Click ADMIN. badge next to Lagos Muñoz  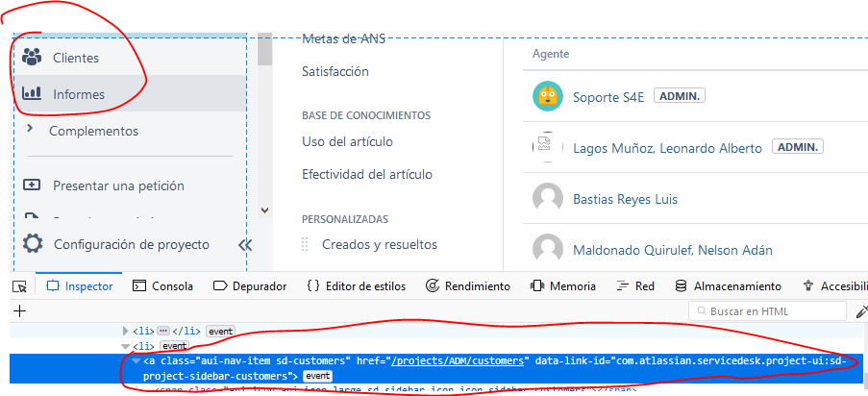(x=798, y=147)
